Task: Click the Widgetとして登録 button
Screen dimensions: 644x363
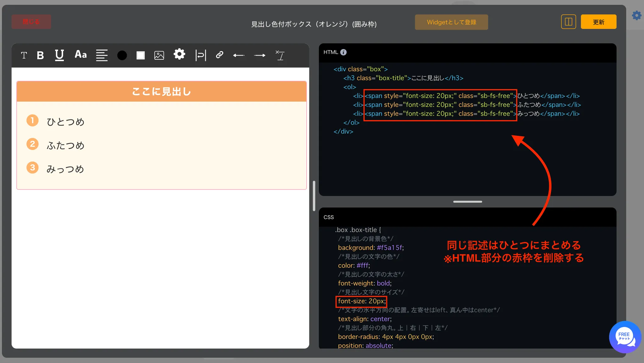Action: [451, 22]
